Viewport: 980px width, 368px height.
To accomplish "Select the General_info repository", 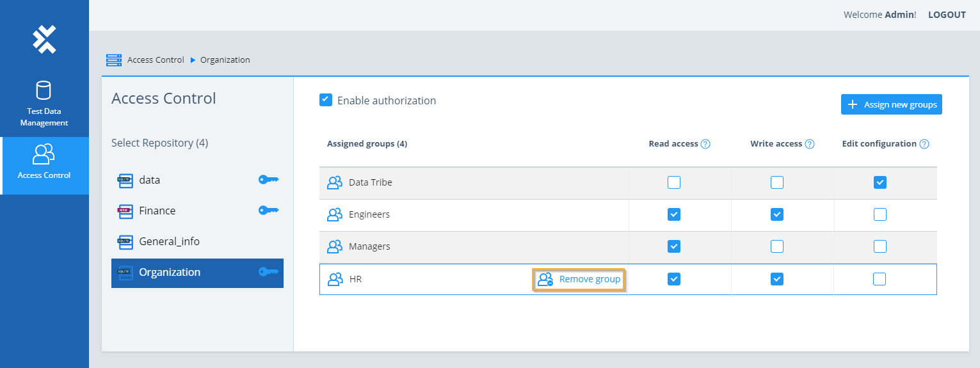I will coord(169,241).
